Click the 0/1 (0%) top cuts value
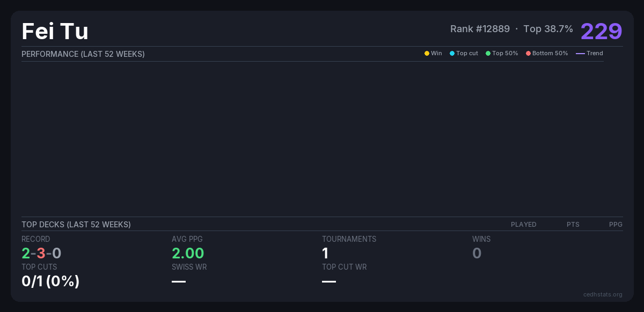The image size is (644, 312). (50, 281)
